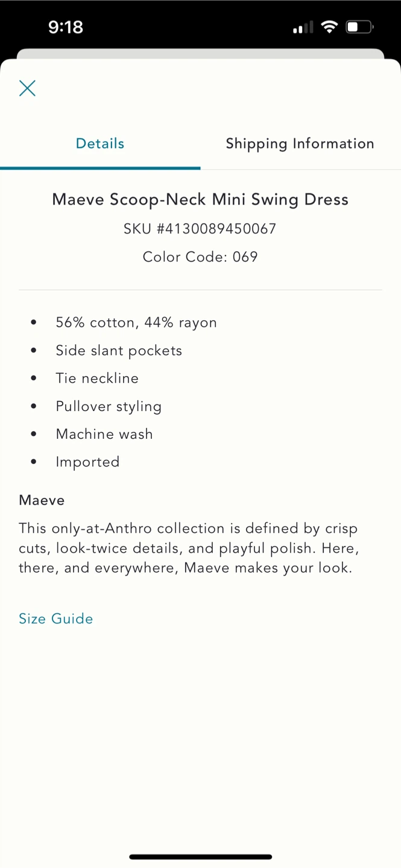Image resolution: width=401 pixels, height=868 pixels.
Task: Tap the Wi-Fi status icon
Action: click(x=329, y=27)
